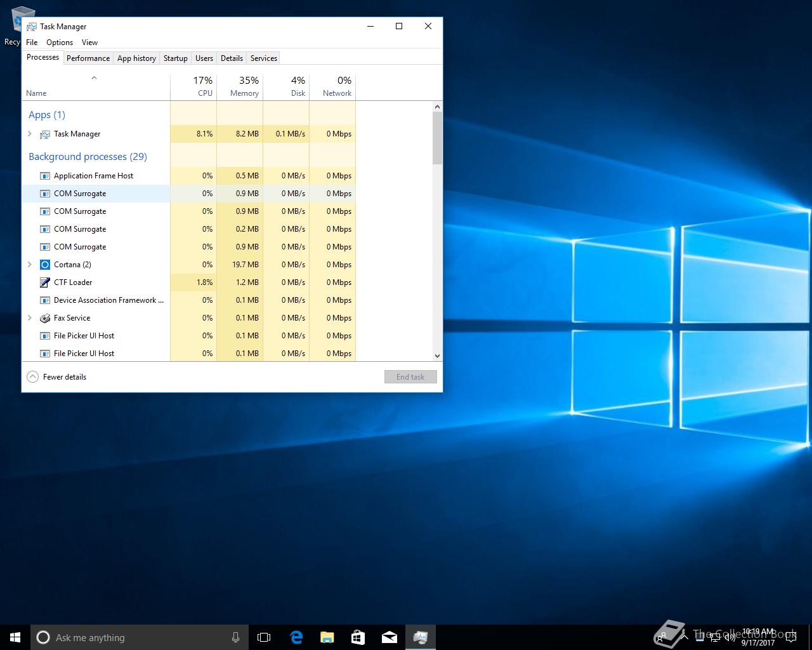Click the Task Manager title bar icon
Viewport: 812px width, 650px height.
[x=31, y=27]
